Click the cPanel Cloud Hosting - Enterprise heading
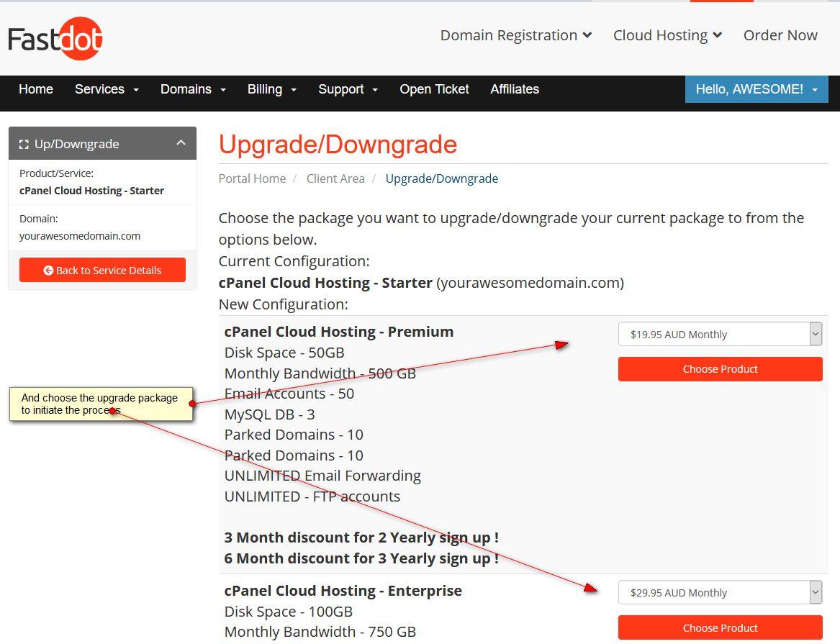This screenshot has height=644, width=840. point(343,591)
